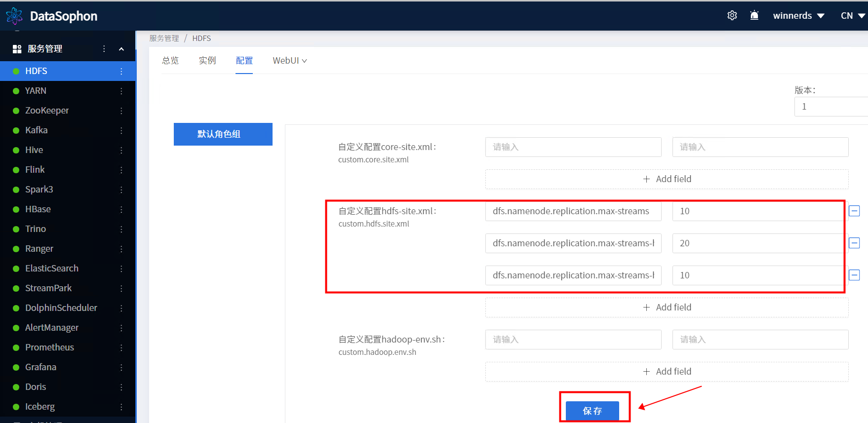Open the CN language dropdown
The height and width of the screenshot is (423, 868).
tap(853, 15)
